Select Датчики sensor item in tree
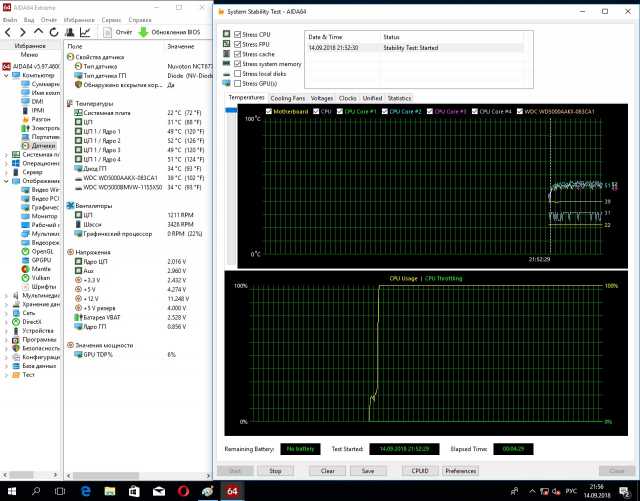Viewport: 640px width, 501px height. coord(39,146)
